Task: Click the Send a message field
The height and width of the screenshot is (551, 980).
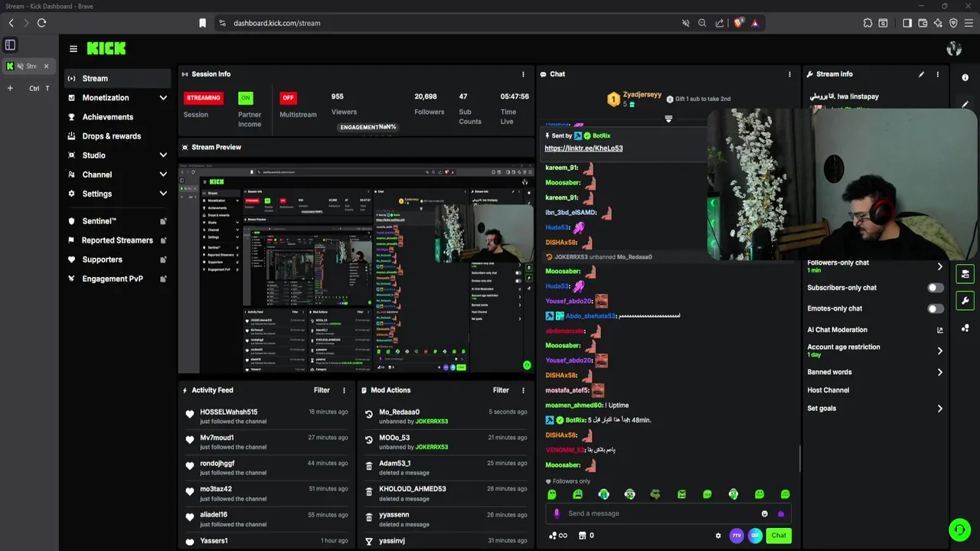Action: (x=668, y=514)
